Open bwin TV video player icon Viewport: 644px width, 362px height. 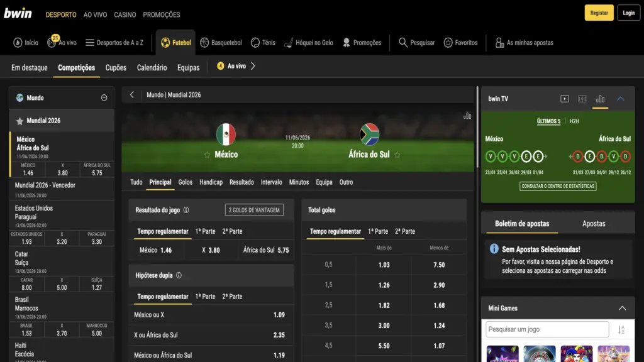[x=564, y=99]
